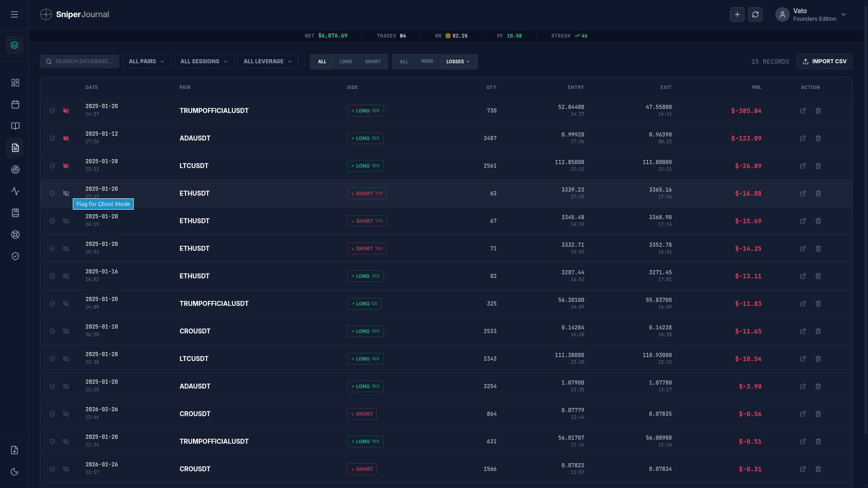Open the activity pulse sidebar icon
Viewport: 868px width, 488px height.
click(15, 191)
